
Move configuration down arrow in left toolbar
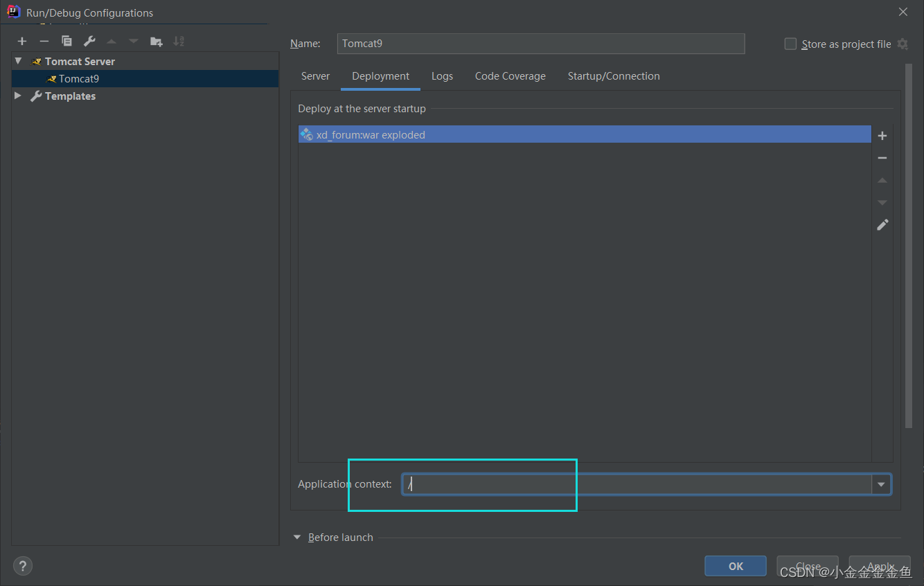(x=134, y=42)
